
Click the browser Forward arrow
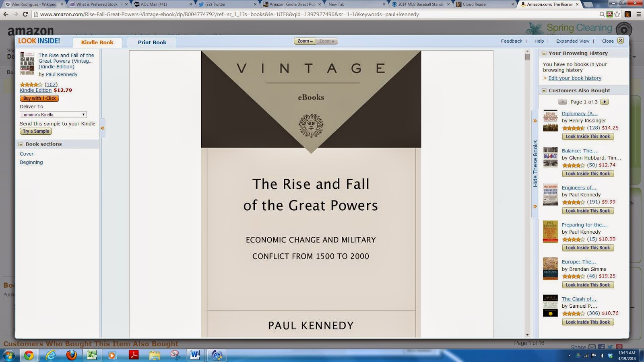pyautogui.click(x=15, y=14)
